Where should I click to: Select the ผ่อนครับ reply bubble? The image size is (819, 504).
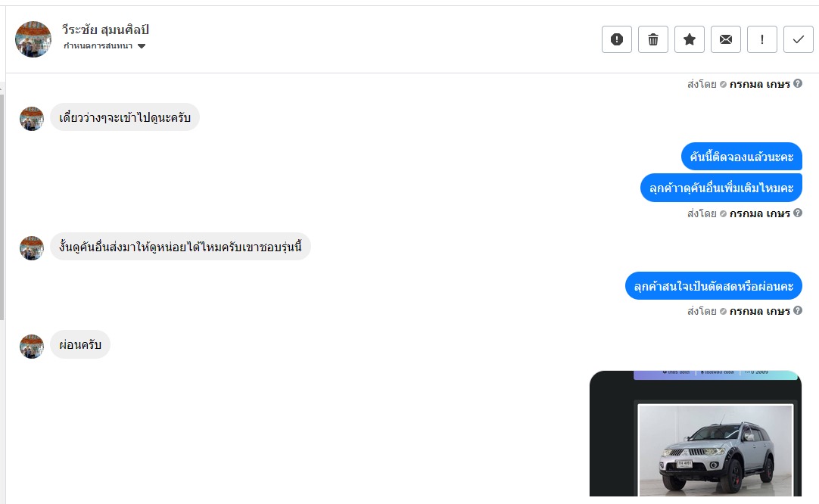pos(80,345)
